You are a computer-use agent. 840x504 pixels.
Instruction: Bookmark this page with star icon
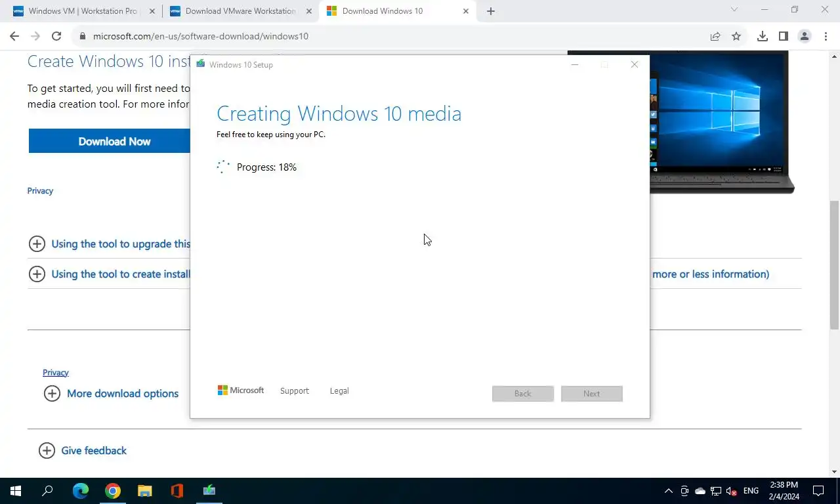pyautogui.click(x=736, y=36)
